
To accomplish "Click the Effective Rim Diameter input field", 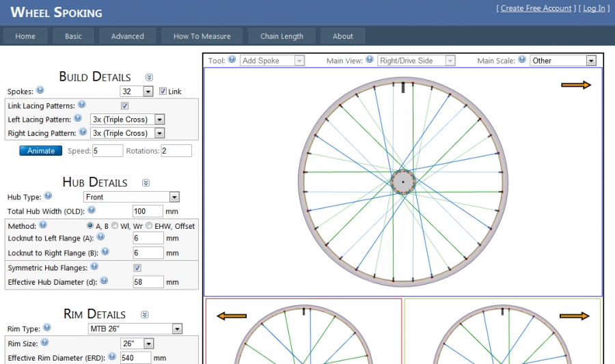I will pyautogui.click(x=135, y=358).
